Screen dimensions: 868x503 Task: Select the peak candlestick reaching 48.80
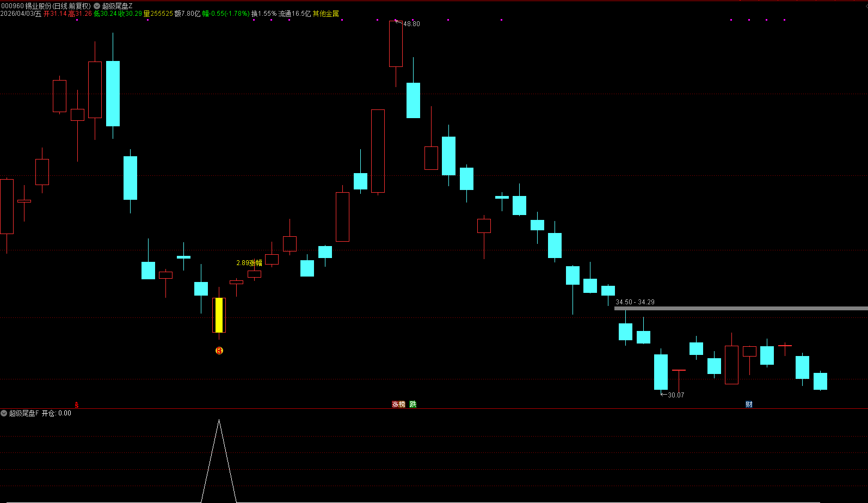coord(396,44)
